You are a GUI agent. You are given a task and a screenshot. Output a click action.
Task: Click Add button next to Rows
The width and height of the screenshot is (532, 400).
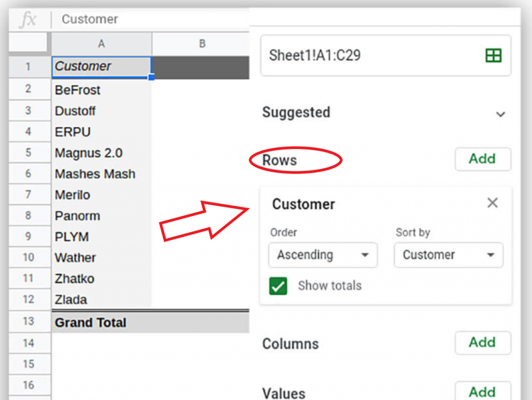pyautogui.click(x=482, y=159)
